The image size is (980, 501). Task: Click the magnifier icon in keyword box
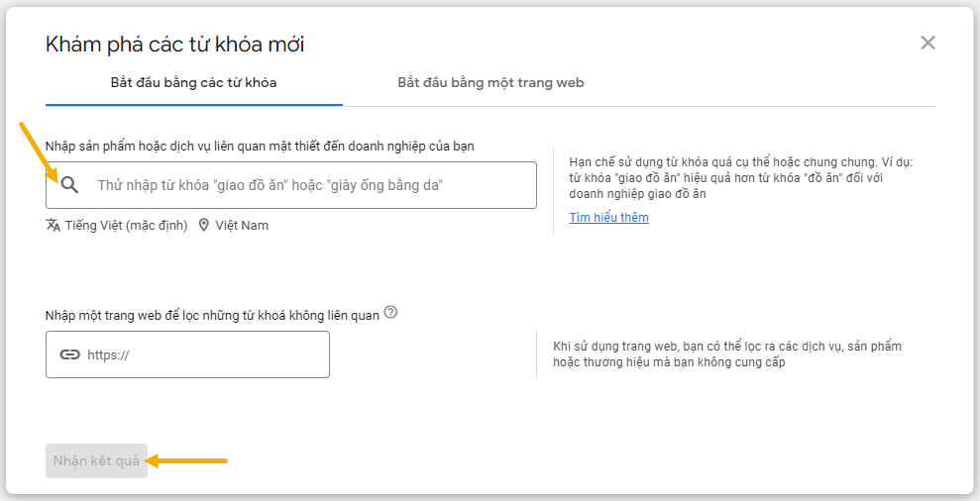(69, 185)
